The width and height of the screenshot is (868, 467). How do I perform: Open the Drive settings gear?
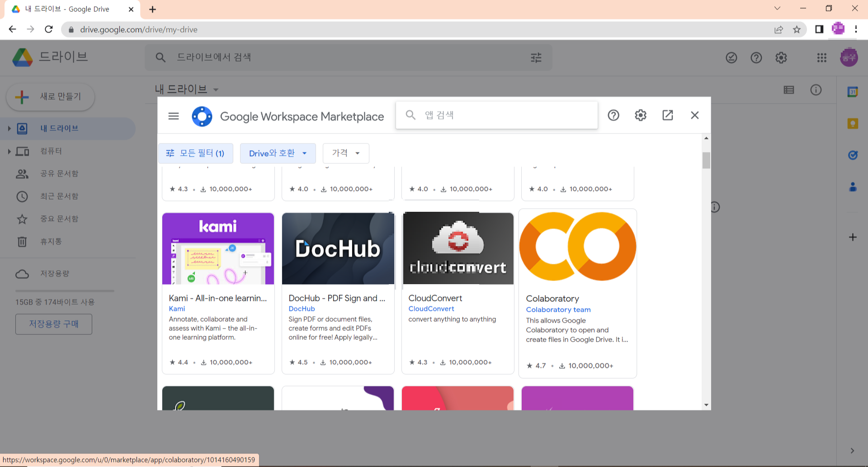(781, 57)
